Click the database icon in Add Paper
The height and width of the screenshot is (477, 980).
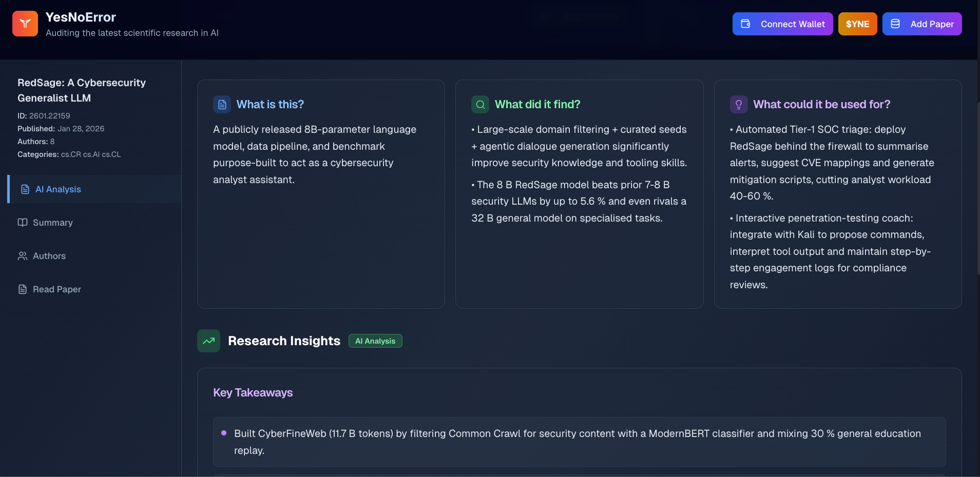895,24
